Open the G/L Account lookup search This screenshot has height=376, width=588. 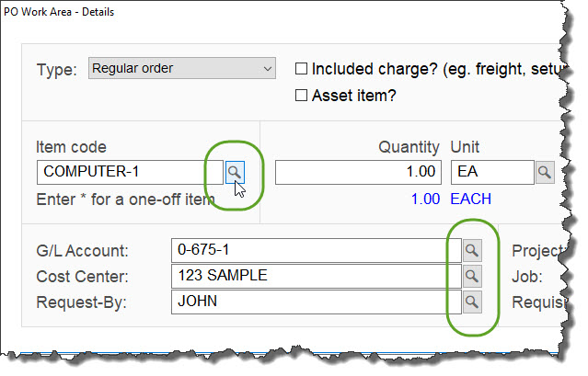(471, 250)
